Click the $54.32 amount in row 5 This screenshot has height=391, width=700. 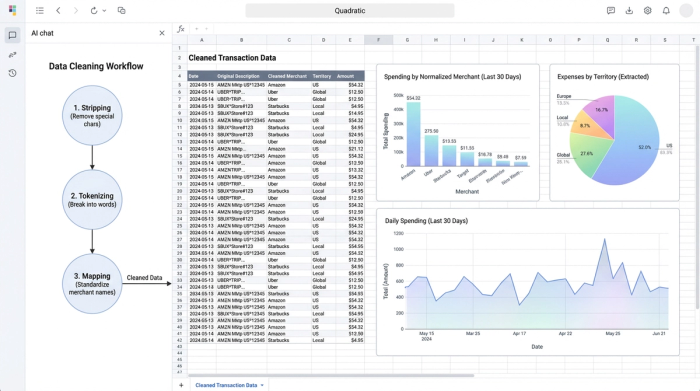pyautogui.click(x=350, y=85)
